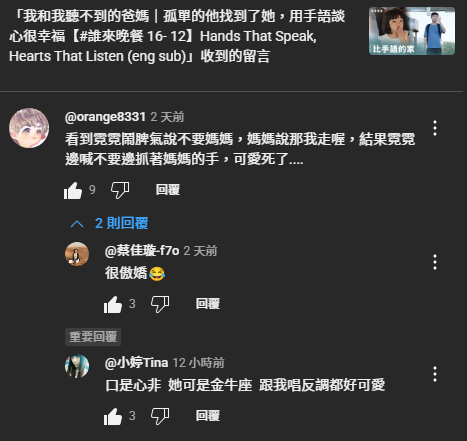Open the @蔡佳璇-f7o channel link
Viewport: 467px width, 441px height.
[142, 251]
